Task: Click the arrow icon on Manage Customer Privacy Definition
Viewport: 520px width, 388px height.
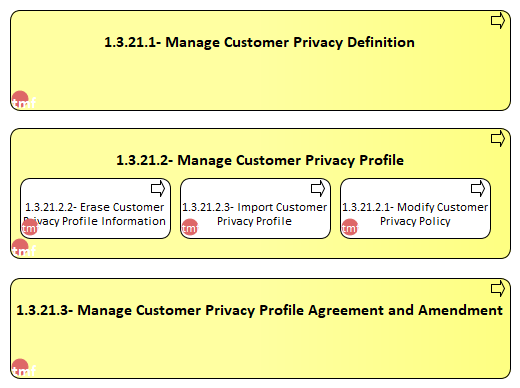Action: 498,21
